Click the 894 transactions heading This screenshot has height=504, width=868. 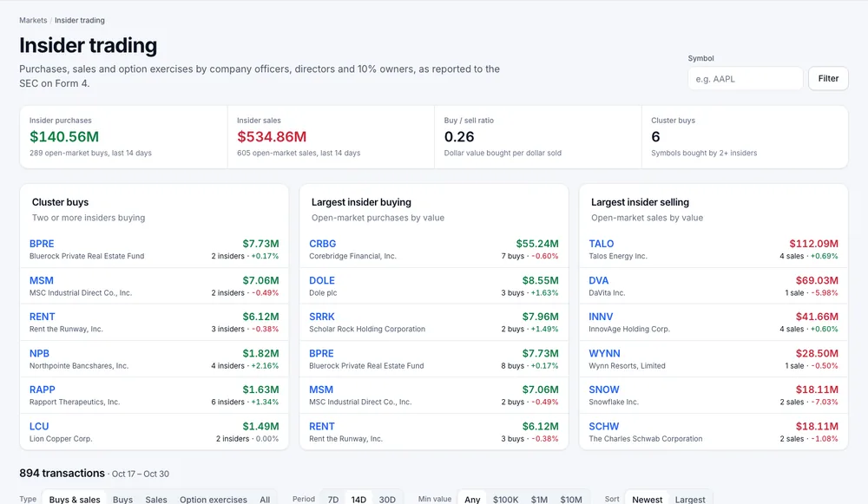point(62,473)
